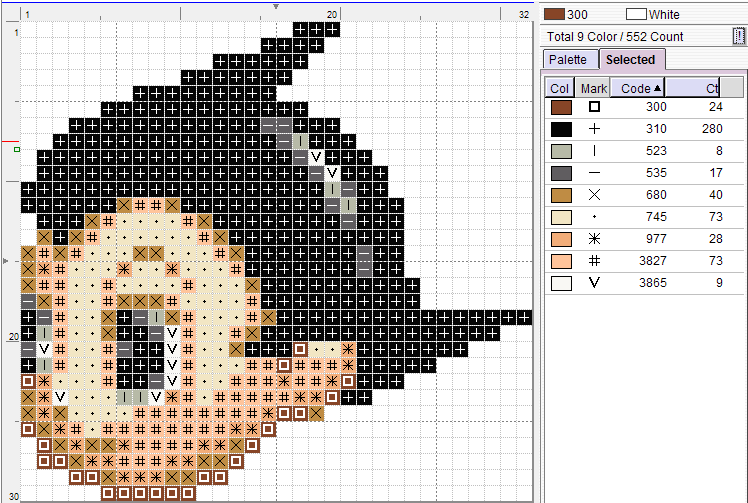The width and height of the screenshot is (748, 503).
Task: Click the palette options icon beside Total Count
Action: (738, 37)
